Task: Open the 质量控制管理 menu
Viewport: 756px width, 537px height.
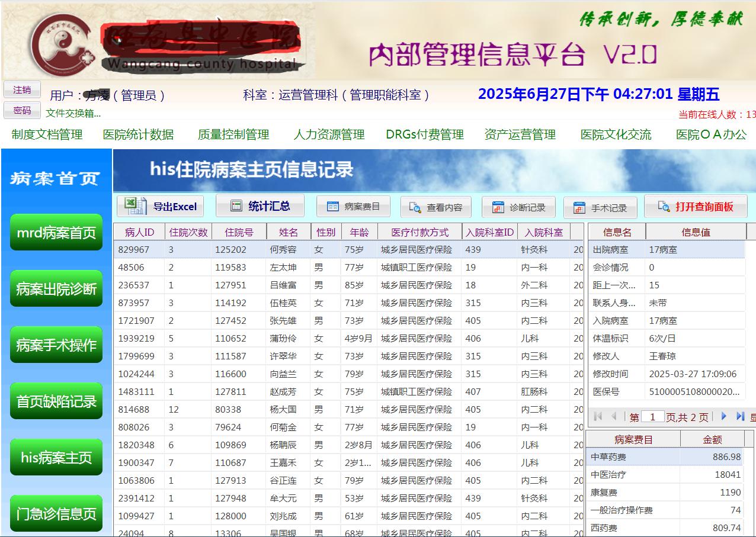Action: point(233,134)
